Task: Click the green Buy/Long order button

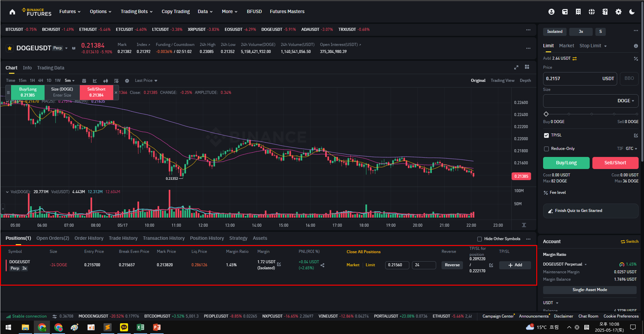Action: [x=566, y=163]
